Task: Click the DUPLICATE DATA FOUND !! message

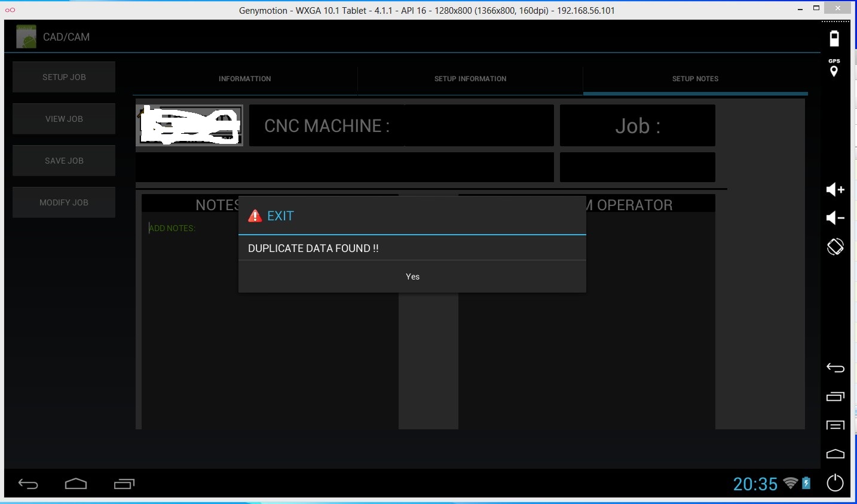Action: click(x=313, y=248)
